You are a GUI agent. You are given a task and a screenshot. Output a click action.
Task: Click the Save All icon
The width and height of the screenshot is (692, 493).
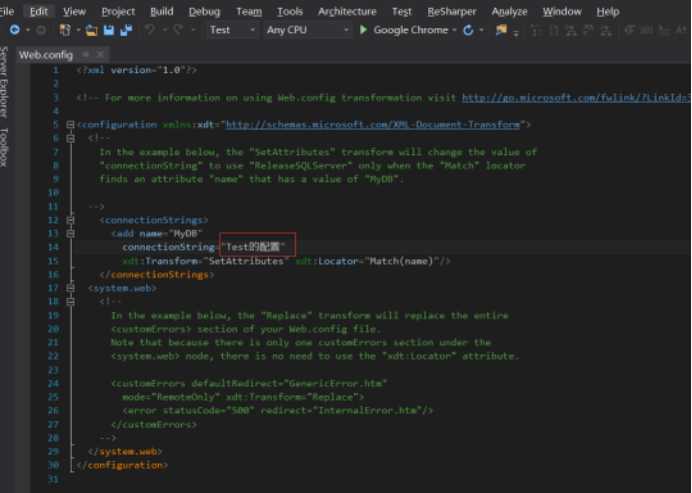(126, 30)
